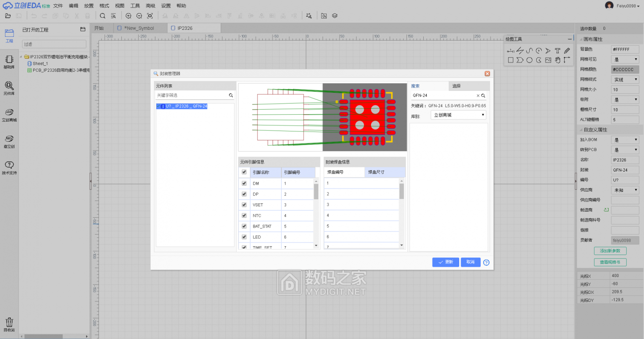The image size is (644, 339).
Task: Switch to the 开始 start tab
Action: 99,28
